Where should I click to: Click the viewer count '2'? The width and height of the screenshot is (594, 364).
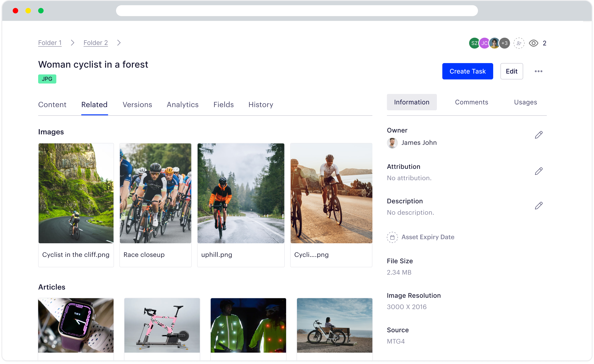[544, 43]
